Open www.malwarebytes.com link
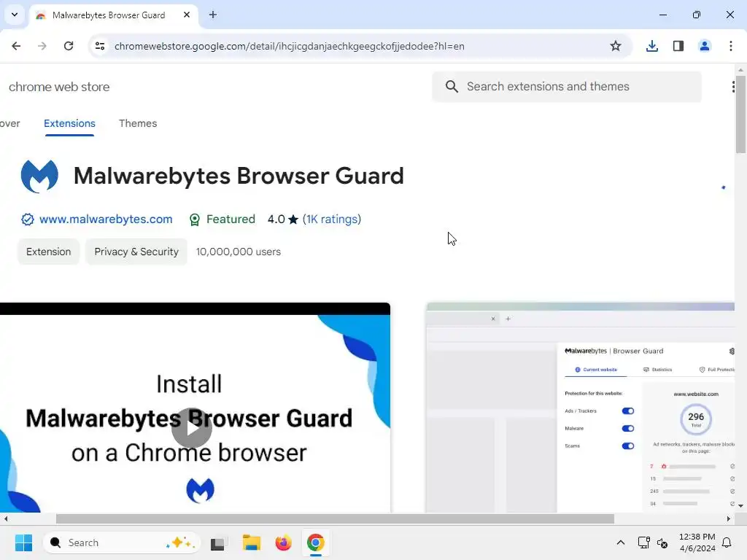The height and width of the screenshot is (560, 747). 106,219
